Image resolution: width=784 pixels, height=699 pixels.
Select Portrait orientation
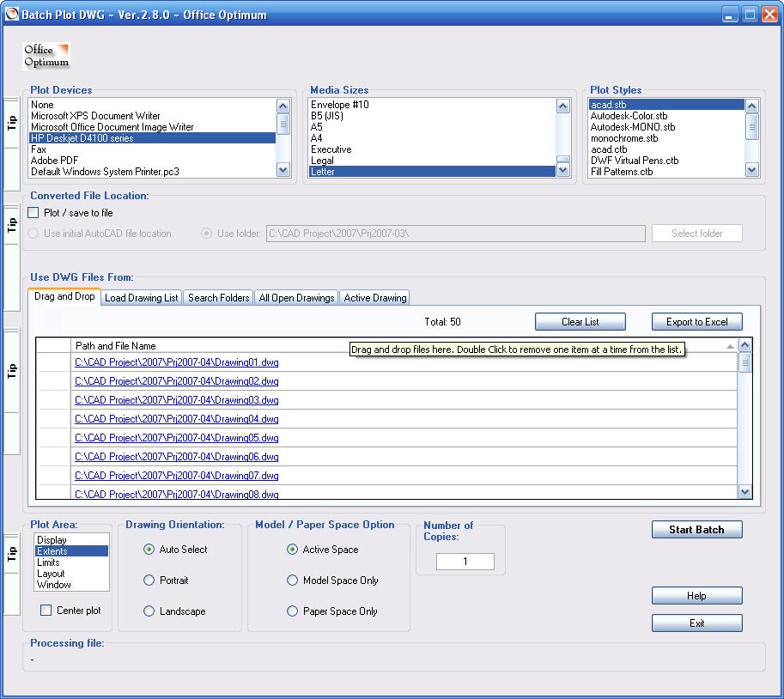(149, 580)
